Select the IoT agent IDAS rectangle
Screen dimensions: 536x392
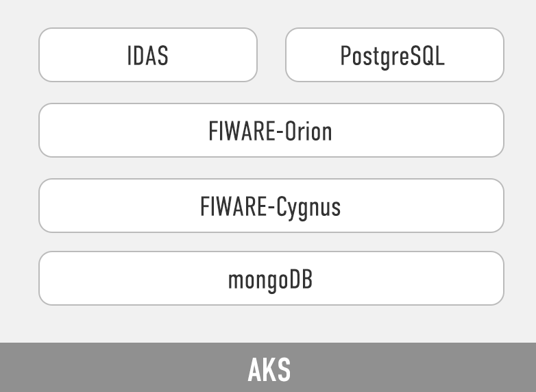click(x=148, y=55)
